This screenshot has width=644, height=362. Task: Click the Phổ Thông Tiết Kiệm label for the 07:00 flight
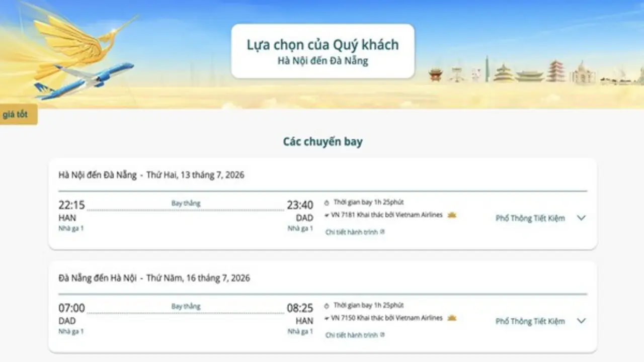[x=530, y=321]
